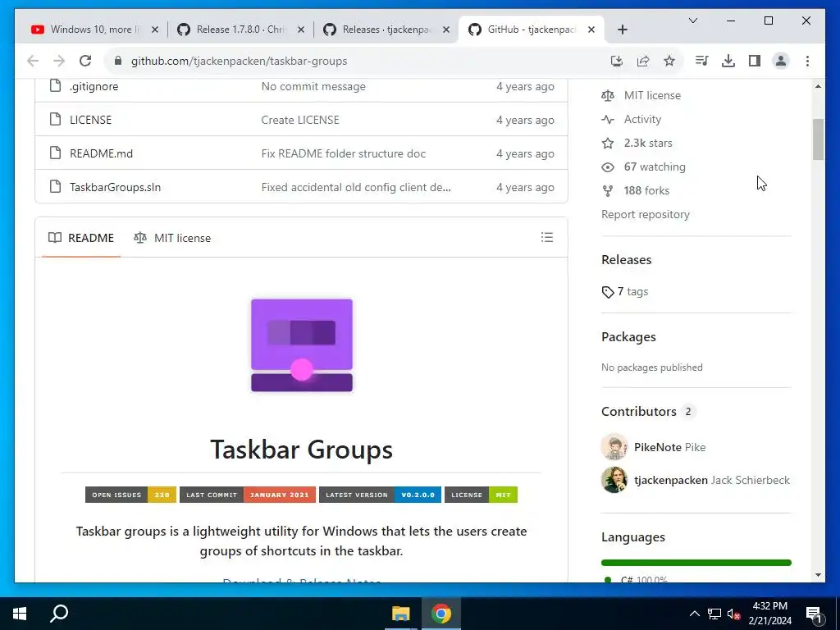Go back with the browser back arrow
The image size is (840, 630).
click(33, 61)
